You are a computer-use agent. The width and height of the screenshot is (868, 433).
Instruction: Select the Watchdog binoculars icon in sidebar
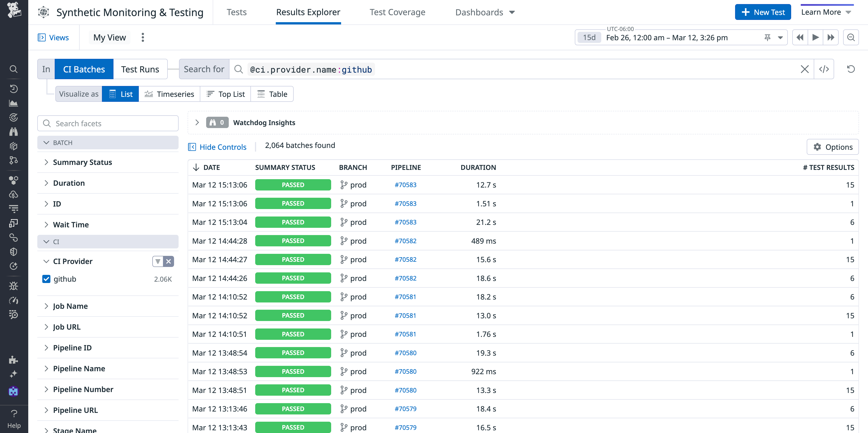coord(14,131)
